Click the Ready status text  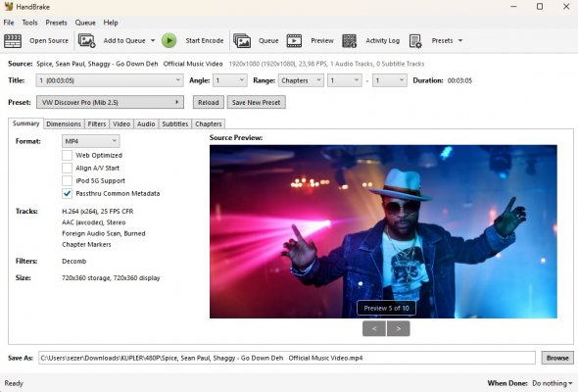(14, 383)
